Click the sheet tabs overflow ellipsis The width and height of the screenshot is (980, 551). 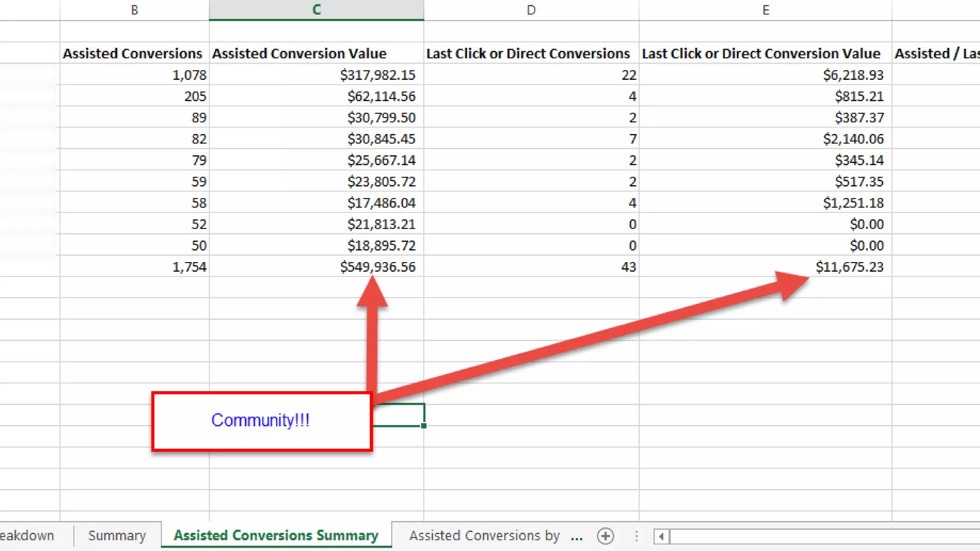coord(577,536)
